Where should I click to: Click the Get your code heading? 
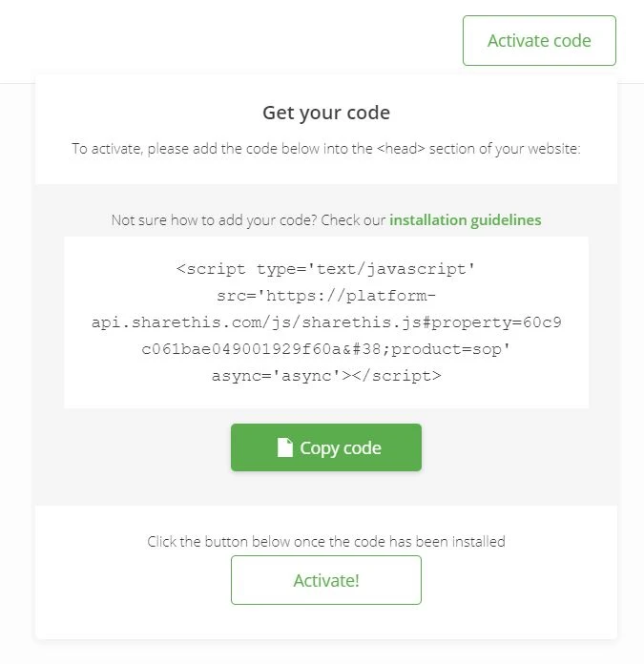coord(326,113)
